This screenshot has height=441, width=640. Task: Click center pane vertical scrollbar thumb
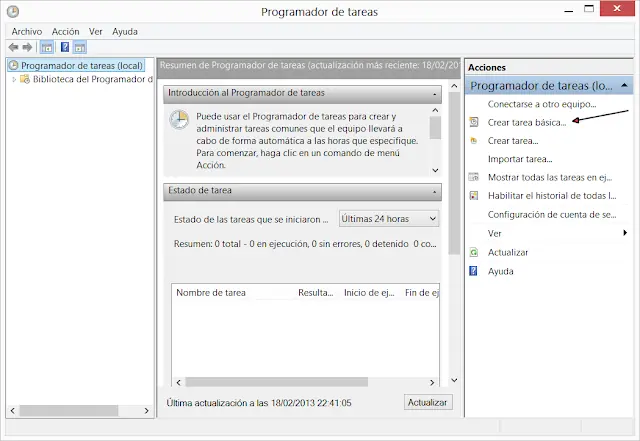tap(454, 173)
